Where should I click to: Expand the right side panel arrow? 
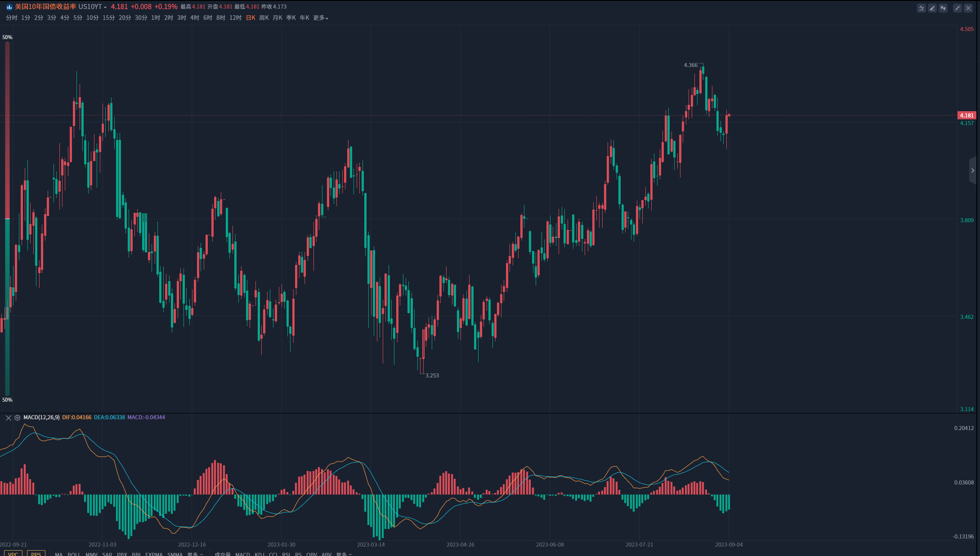point(973,170)
